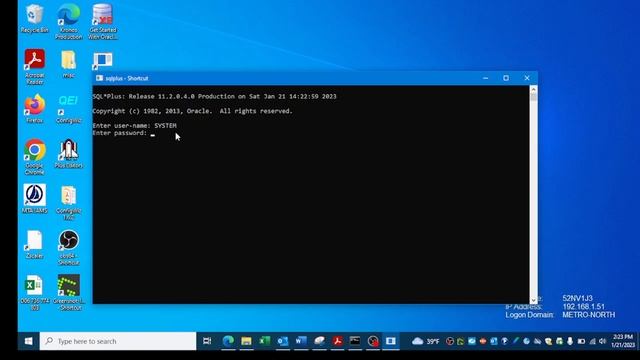
Task: Open the Configure PDF-files desktop shortcut
Action: pos(69,202)
